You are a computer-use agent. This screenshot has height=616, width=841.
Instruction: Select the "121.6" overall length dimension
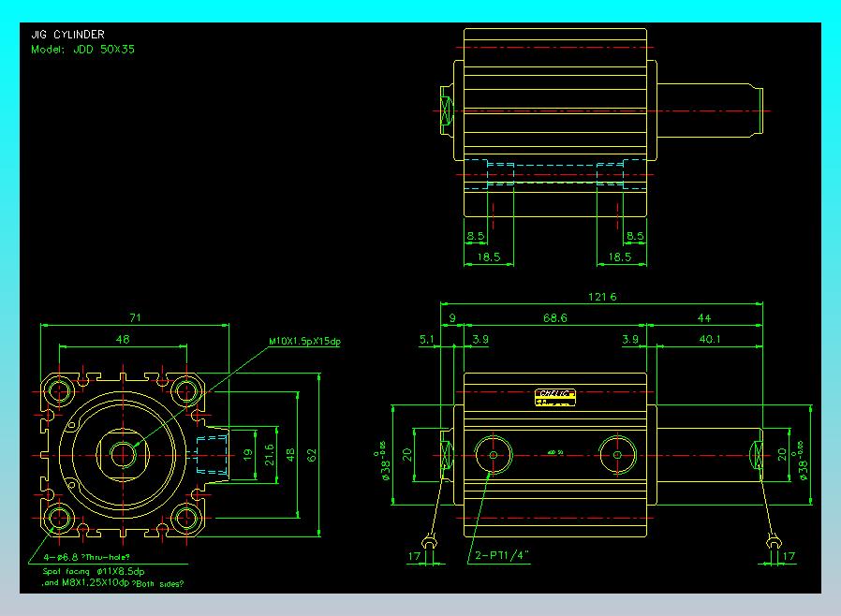click(x=602, y=297)
